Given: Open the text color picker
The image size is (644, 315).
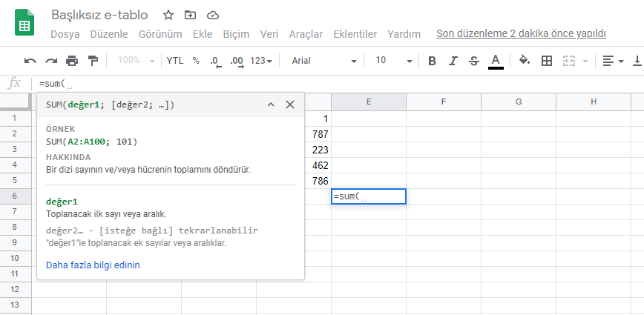Looking at the screenshot, I should point(496,61).
